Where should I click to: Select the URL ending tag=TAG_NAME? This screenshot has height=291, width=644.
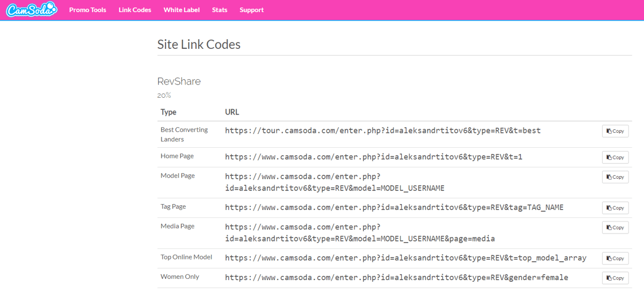click(394, 207)
